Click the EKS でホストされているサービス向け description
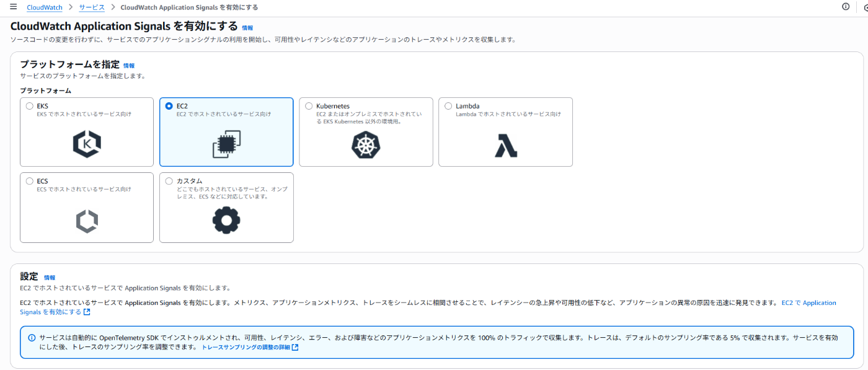868x370 pixels. coord(84,114)
